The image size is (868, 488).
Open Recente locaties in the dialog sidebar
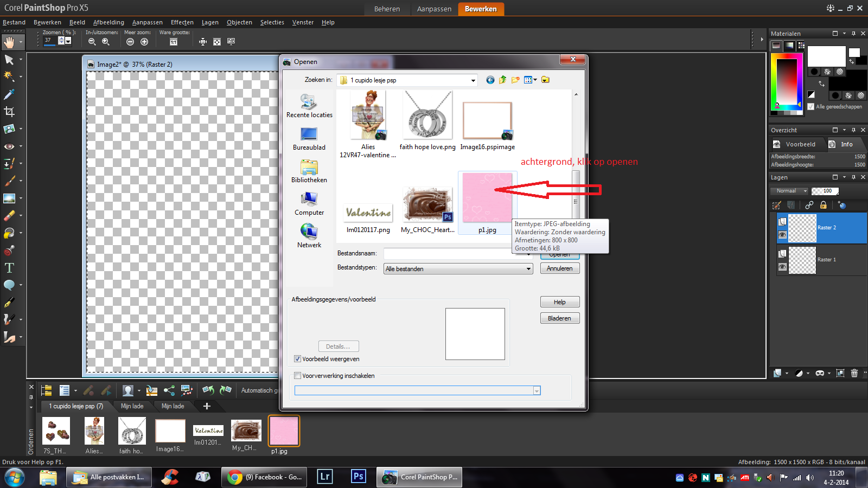pyautogui.click(x=309, y=105)
